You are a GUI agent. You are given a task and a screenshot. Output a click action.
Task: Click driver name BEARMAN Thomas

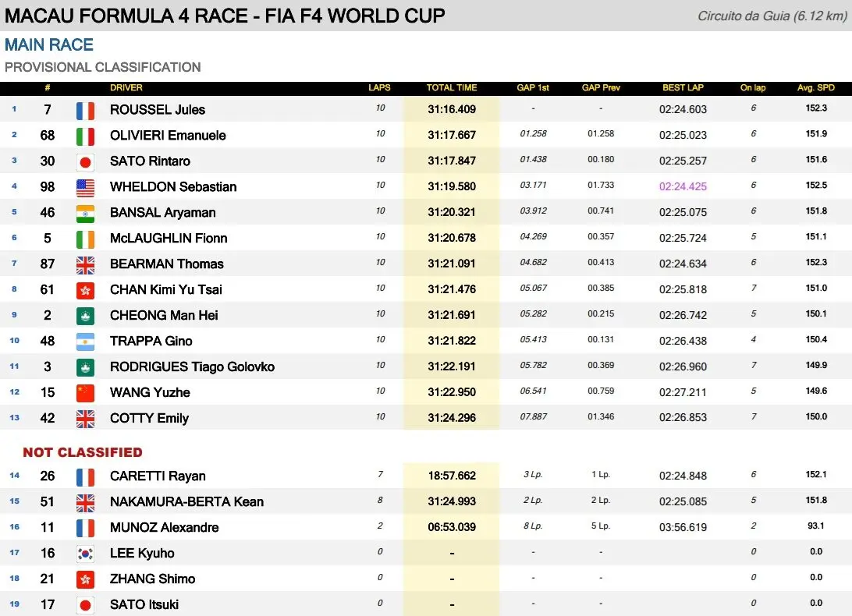pyautogui.click(x=166, y=264)
